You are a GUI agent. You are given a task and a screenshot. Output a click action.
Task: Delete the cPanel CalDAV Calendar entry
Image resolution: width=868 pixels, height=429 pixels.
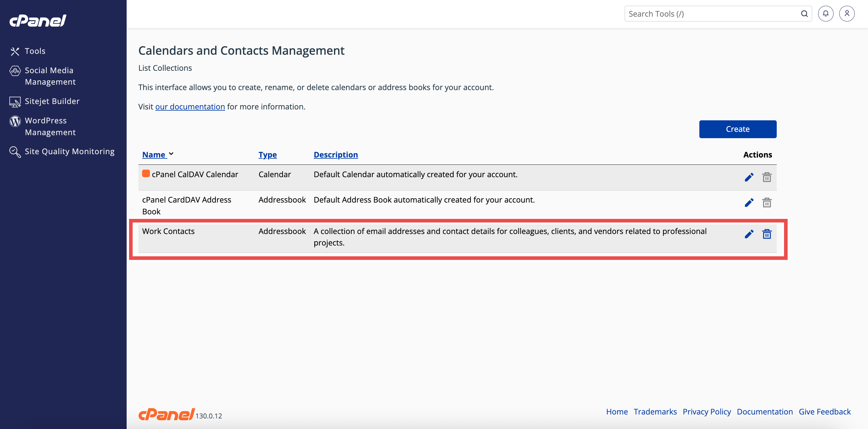point(766,177)
